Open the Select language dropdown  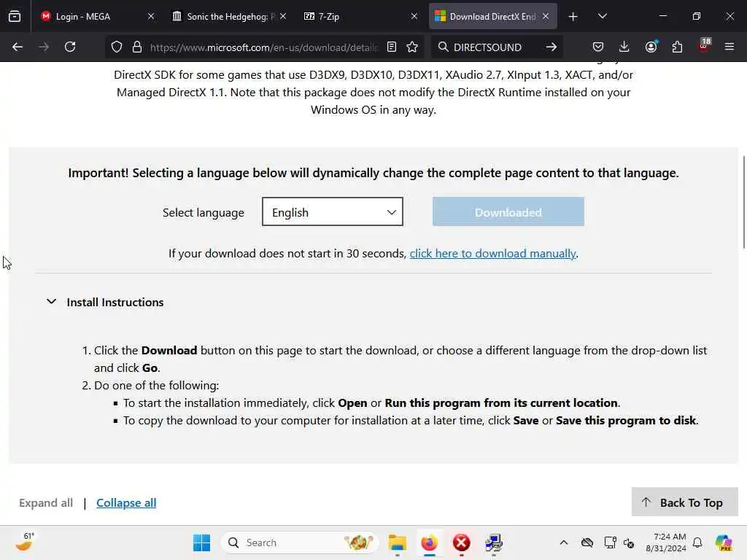click(x=333, y=212)
